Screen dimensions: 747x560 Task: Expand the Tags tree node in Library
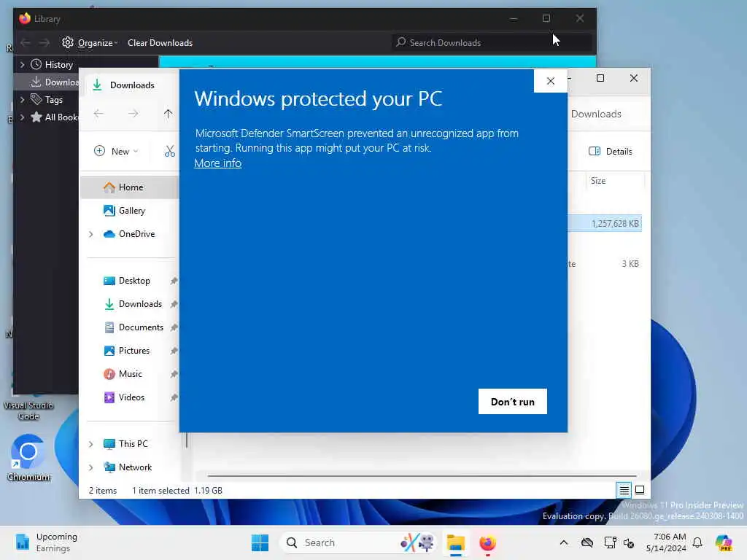tap(22, 99)
